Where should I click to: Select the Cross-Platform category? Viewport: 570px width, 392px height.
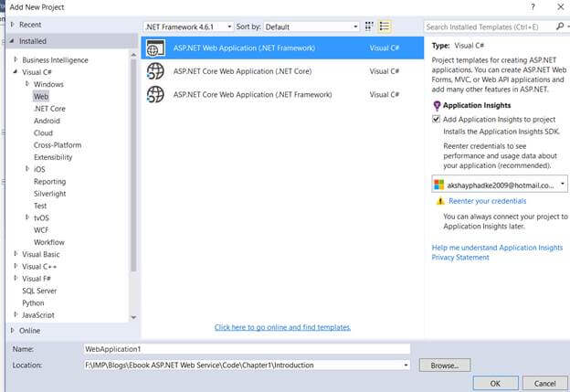58,145
